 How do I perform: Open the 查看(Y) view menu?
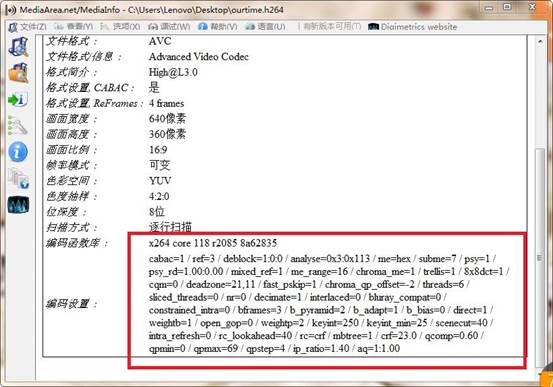[x=74, y=27]
